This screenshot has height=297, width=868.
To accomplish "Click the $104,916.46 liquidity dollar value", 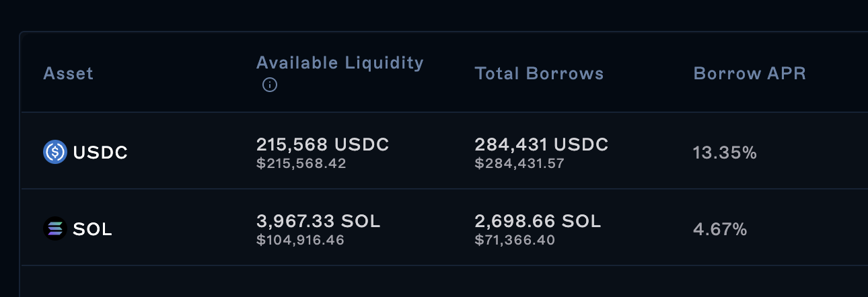I will pos(300,240).
